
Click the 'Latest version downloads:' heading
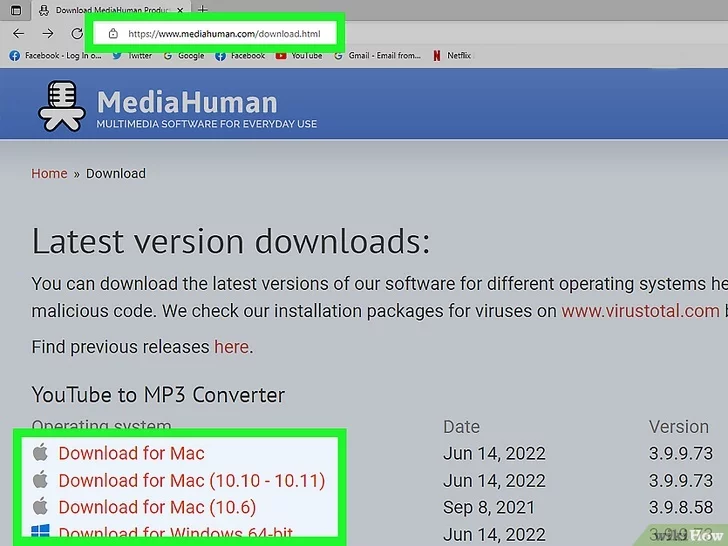pyautogui.click(x=231, y=241)
